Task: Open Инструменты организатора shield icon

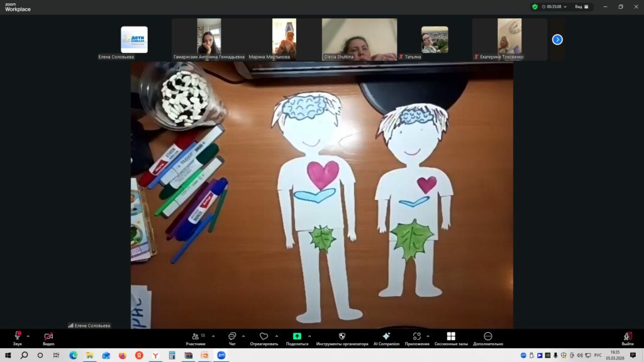Action: pos(342,337)
